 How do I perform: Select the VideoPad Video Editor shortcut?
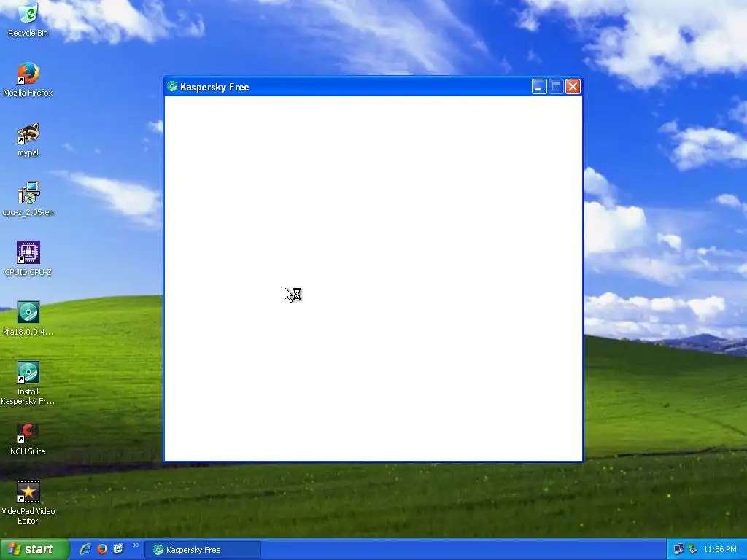point(28,492)
